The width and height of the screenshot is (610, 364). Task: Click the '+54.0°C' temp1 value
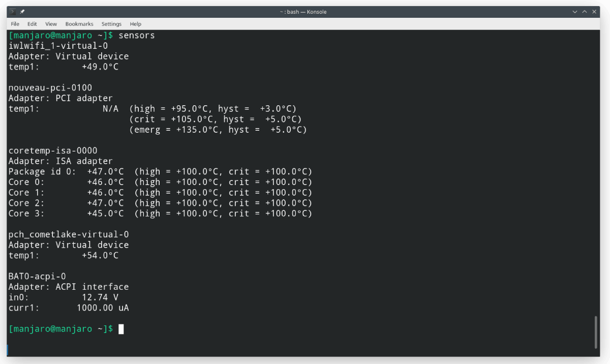100,255
